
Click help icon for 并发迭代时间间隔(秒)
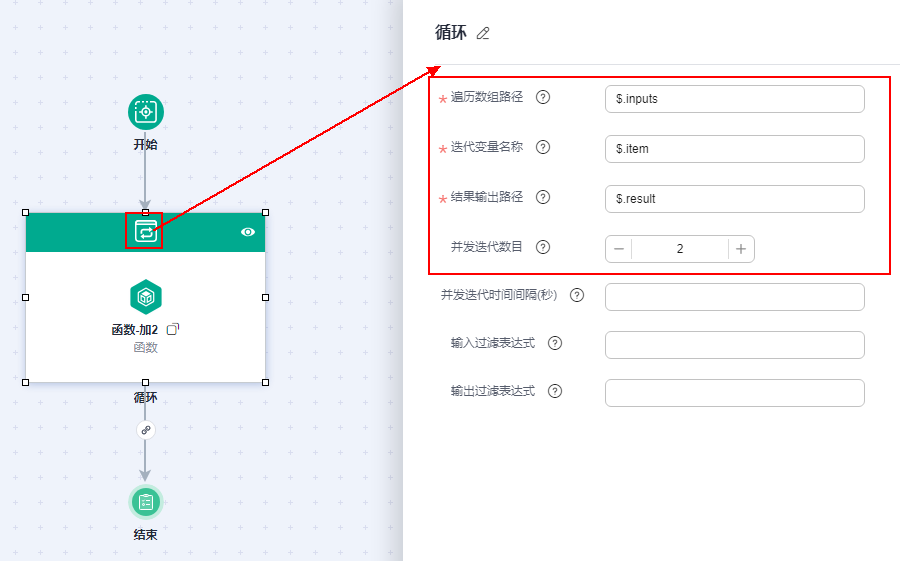pos(576,295)
